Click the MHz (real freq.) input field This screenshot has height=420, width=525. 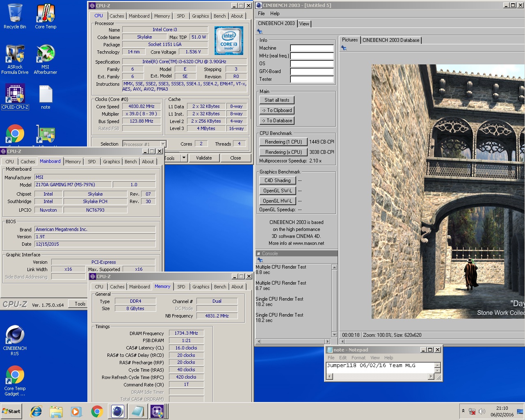coord(312,56)
